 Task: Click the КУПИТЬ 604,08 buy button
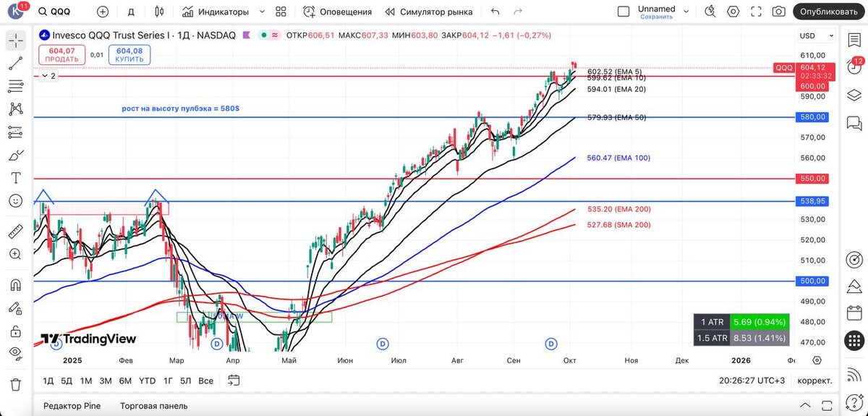[x=130, y=54]
